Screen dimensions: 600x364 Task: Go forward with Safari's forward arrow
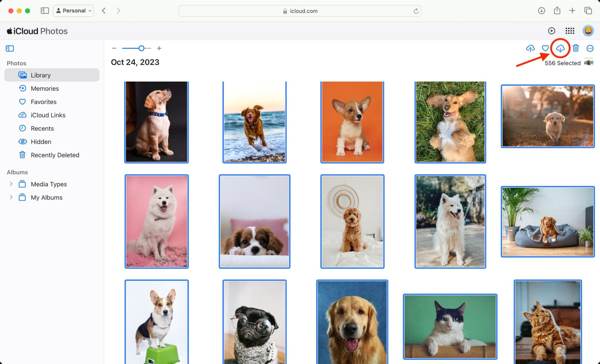pos(118,11)
